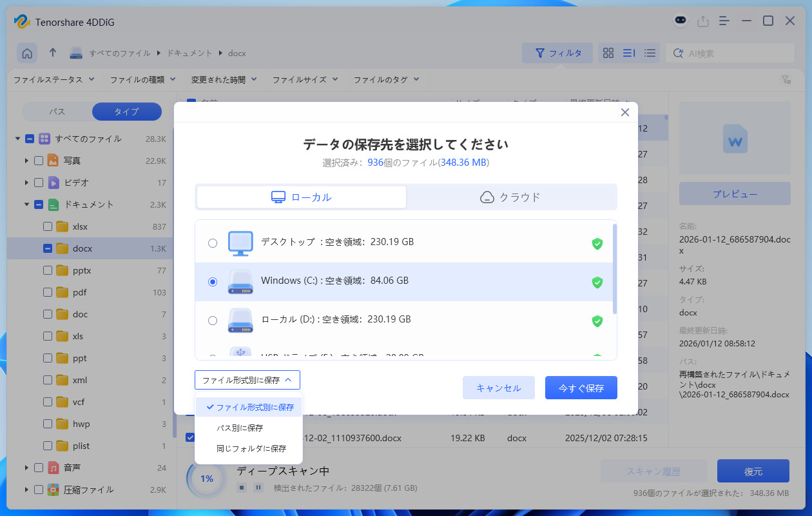This screenshot has height=516, width=812.
Task: Choose 同じフォルダに保存 option
Action: tap(249, 448)
